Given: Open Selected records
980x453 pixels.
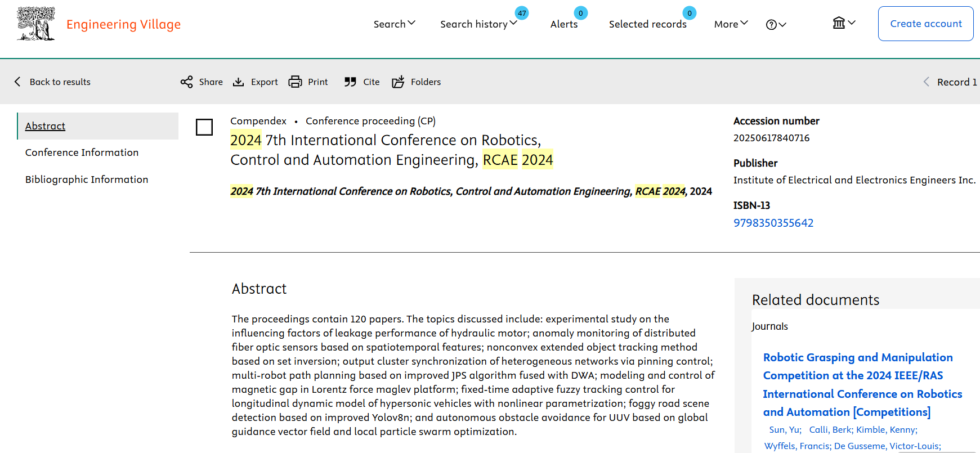Looking at the screenshot, I should [647, 24].
